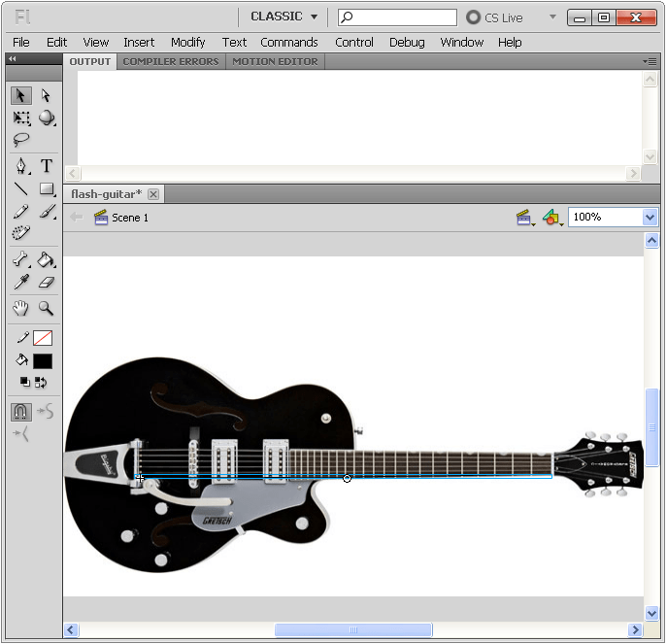The width and height of the screenshot is (667, 644).
Task: Open the stroke color swatch
Action: point(43,338)
